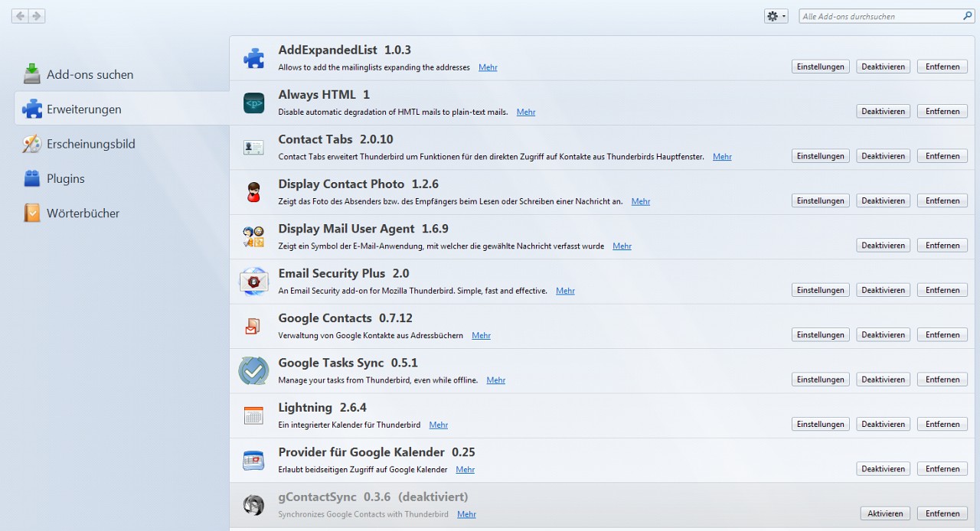Remove Email Security Plus

click(942, 290)
